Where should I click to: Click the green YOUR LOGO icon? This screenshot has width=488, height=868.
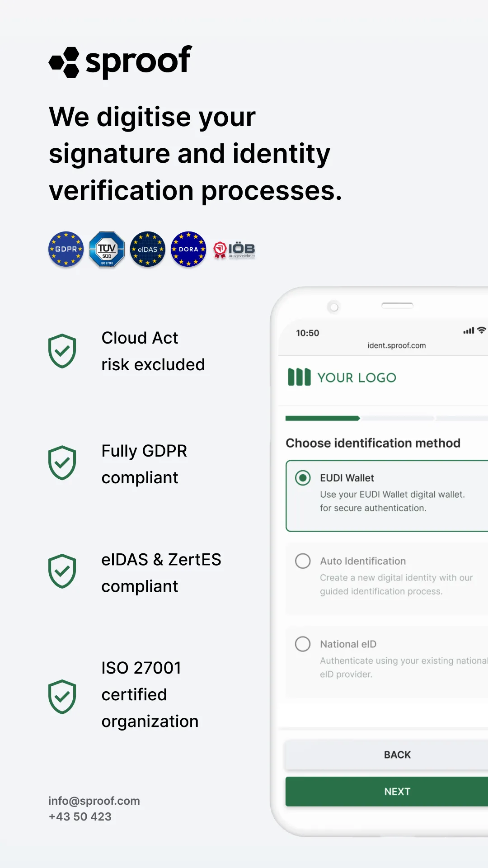299,377
